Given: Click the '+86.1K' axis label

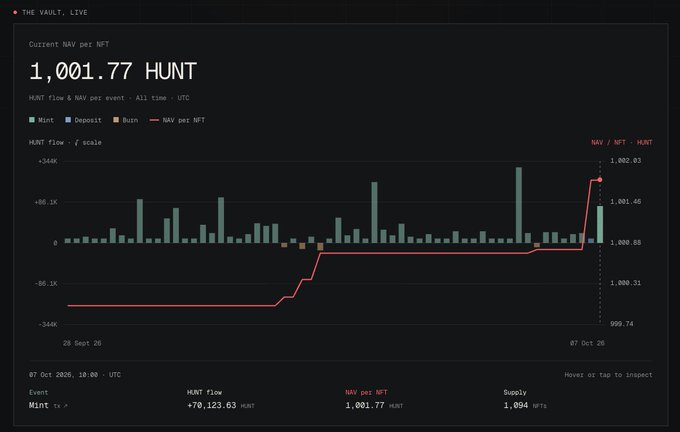Looking at the screenshot, I should tap(46, 202).
